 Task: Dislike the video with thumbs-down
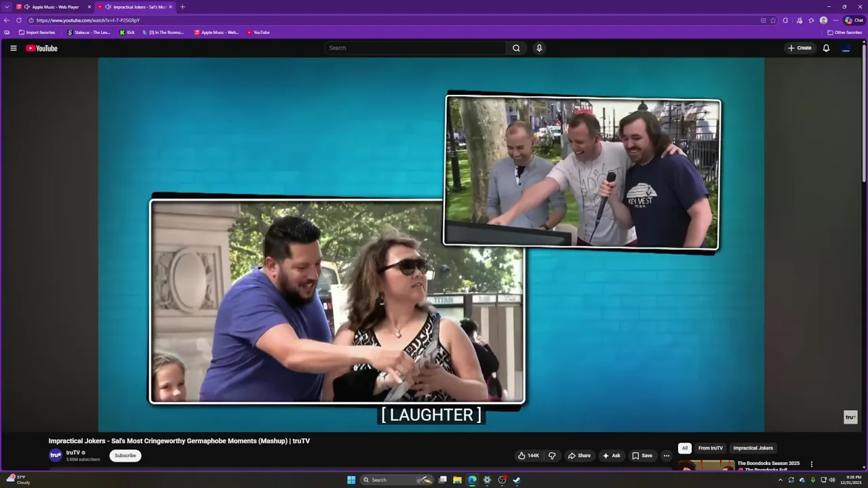[x=552, y=455]
